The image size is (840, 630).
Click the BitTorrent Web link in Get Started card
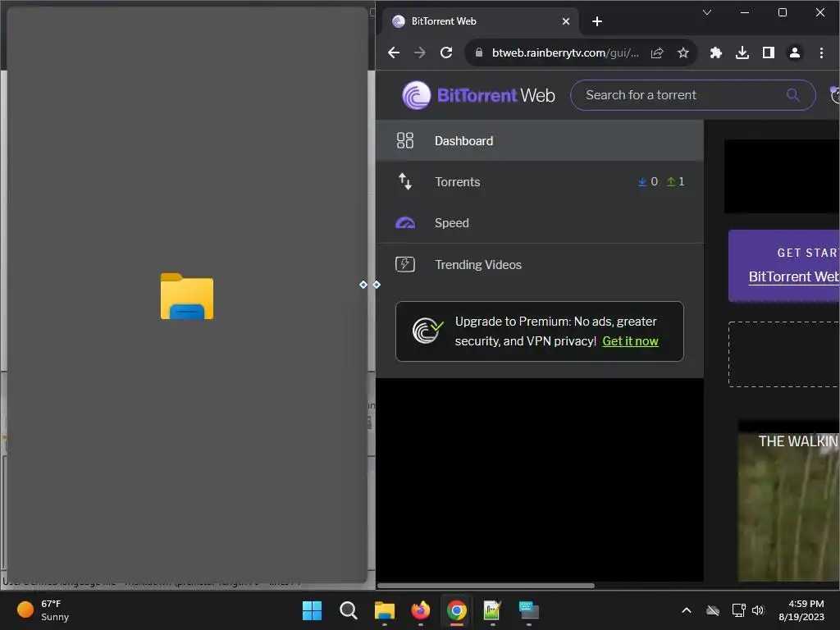(794, 276)
